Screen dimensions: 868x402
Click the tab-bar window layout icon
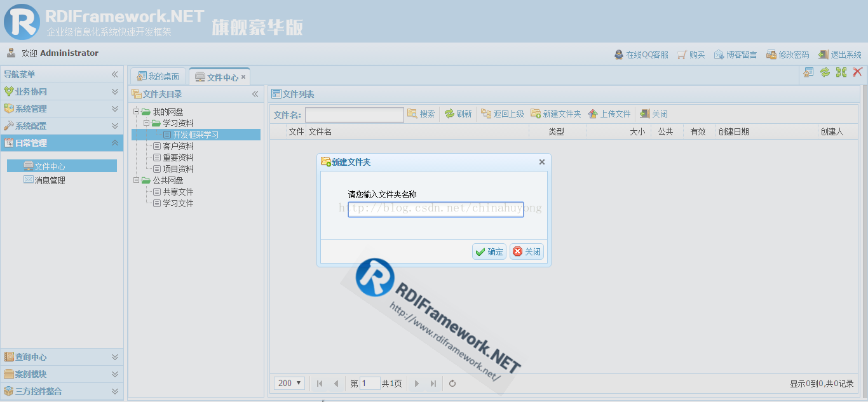[808, 72]
